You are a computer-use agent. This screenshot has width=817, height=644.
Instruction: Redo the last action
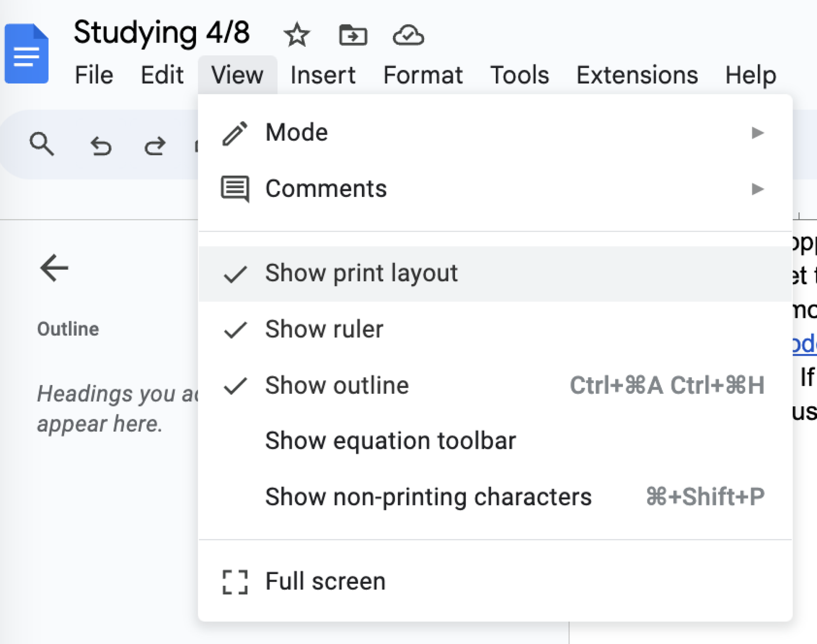(155, 145)
